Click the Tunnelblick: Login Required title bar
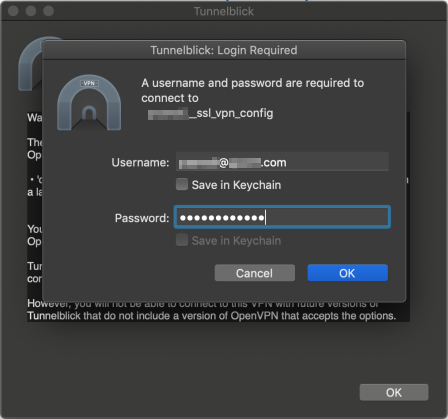448x419 pixels. pyautogui.click(x=224, y=50)
